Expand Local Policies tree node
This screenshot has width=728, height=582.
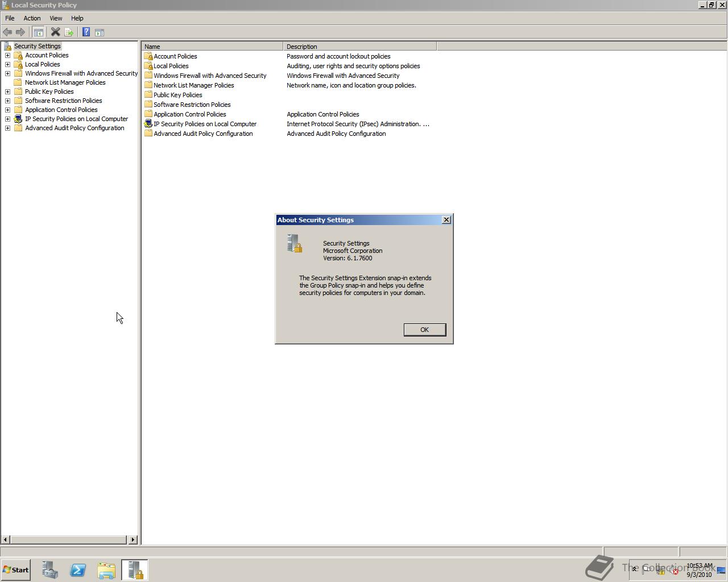coord(7,64)
